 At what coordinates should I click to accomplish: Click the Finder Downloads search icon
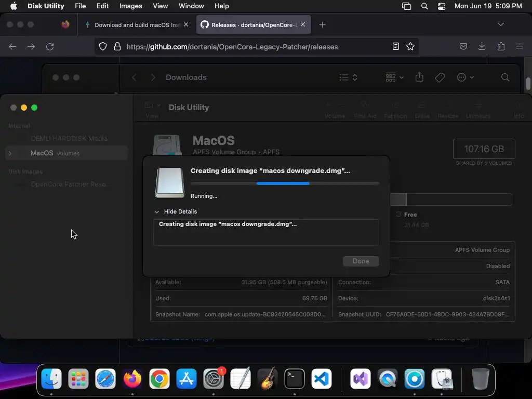(505, 77)
